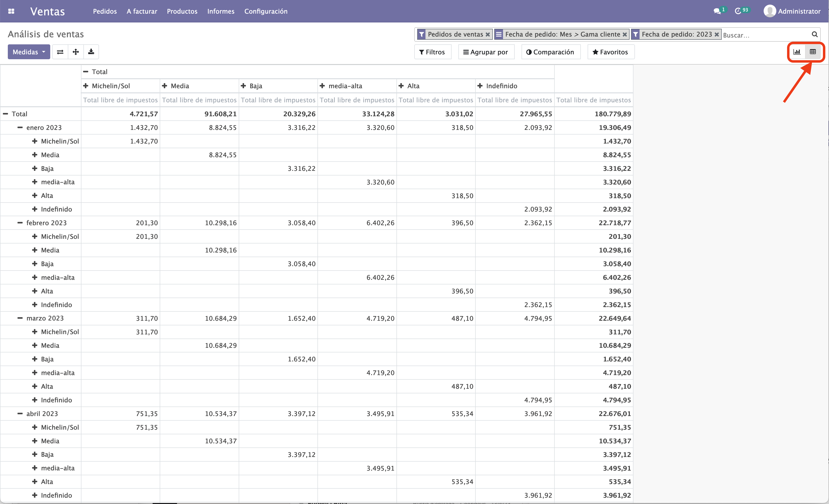Expand Baja under marzo 2023

[41, 359]
